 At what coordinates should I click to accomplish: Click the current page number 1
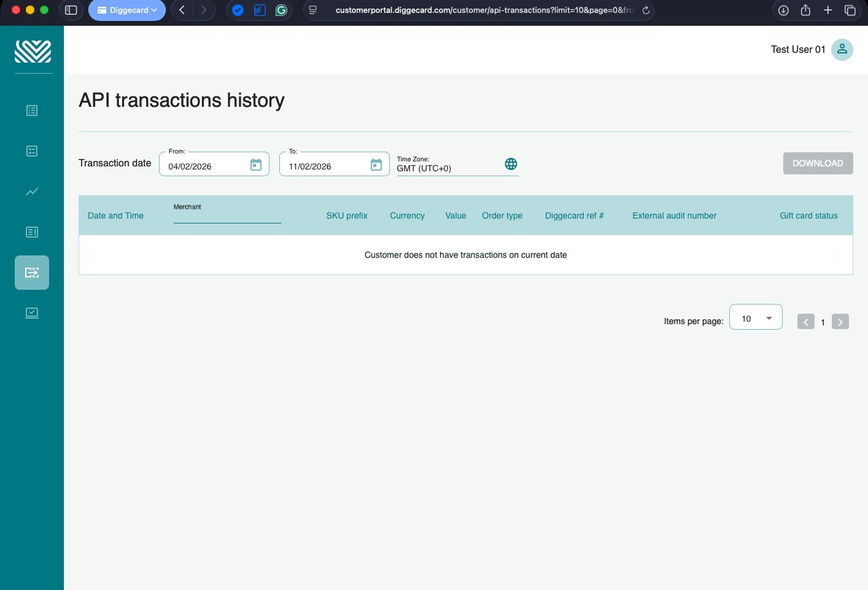click(x=823, y=322)
